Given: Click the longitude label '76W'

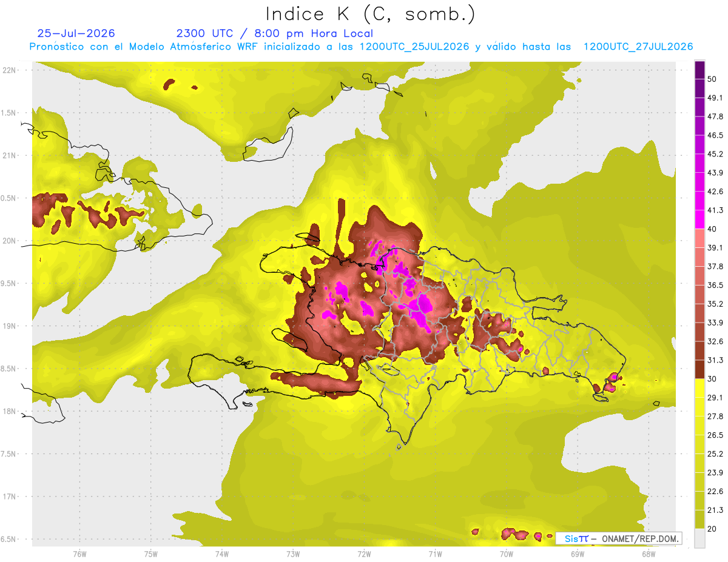Looking at the screenshot, I should [79, 554].
